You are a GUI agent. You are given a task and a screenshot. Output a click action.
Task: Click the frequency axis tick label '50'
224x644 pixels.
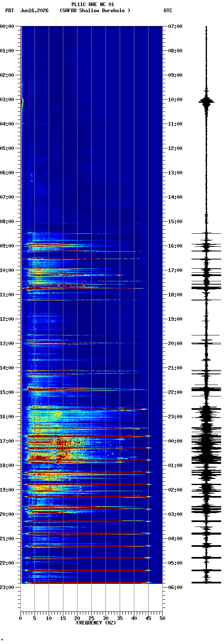click(x=162, y=618)
